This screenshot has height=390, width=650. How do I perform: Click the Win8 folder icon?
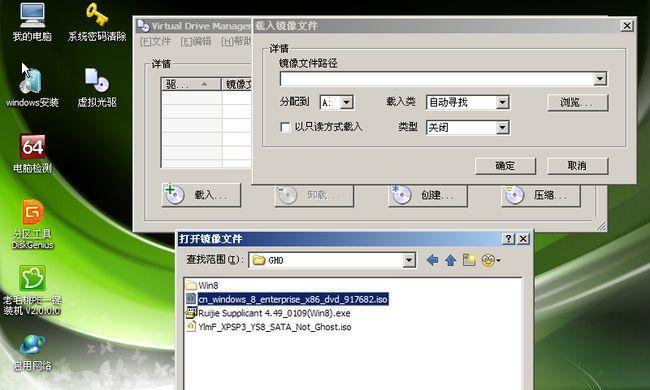tap(191, 285)
